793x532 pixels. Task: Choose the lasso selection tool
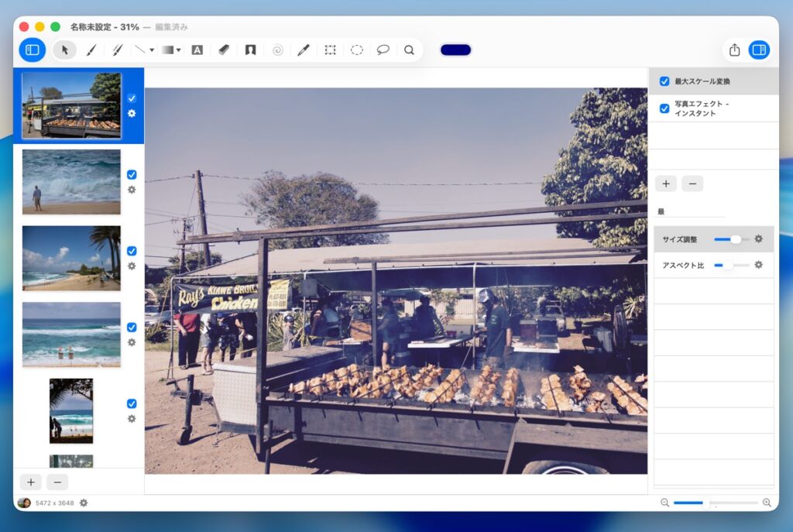click(383, 50)
